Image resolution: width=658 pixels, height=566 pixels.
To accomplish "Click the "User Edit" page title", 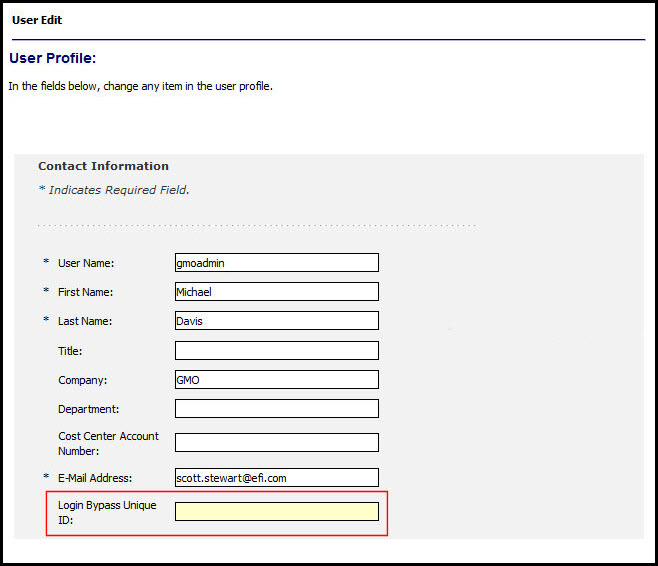I will point(37,20).
